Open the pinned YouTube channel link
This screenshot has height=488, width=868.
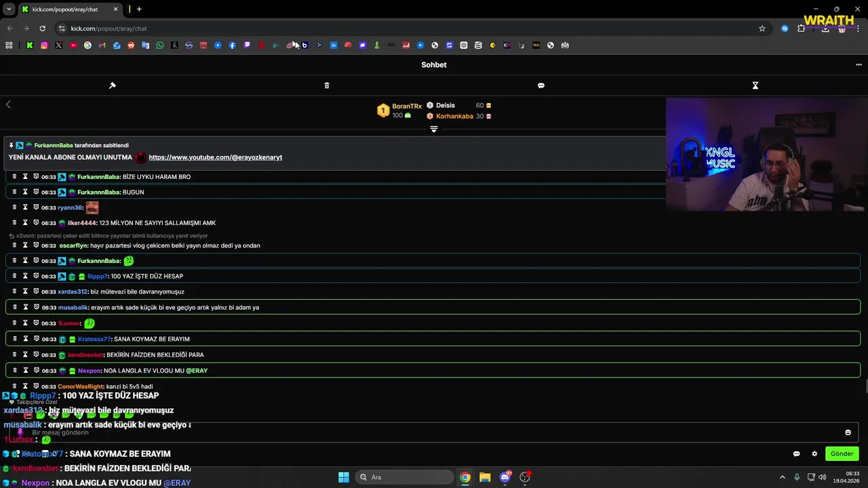tap(216, 157)
